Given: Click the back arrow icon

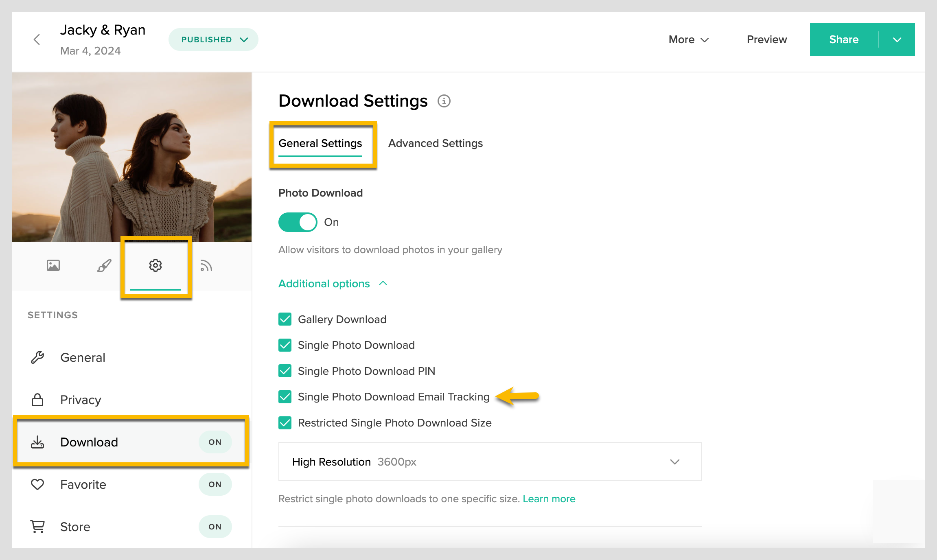Looking at the screenshot, I should point(37,39).
